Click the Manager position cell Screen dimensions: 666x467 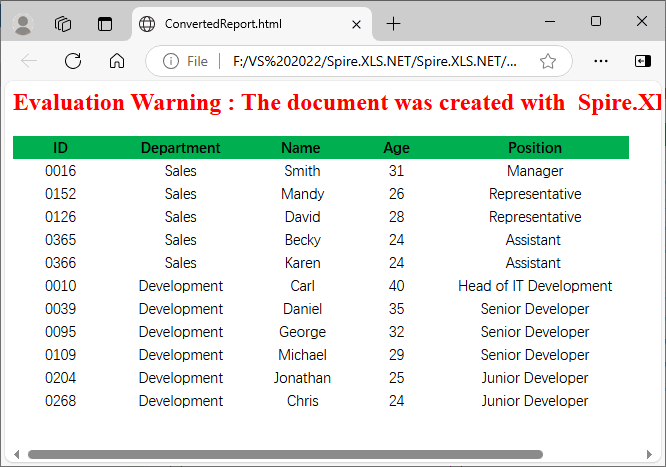coord(535,171)
